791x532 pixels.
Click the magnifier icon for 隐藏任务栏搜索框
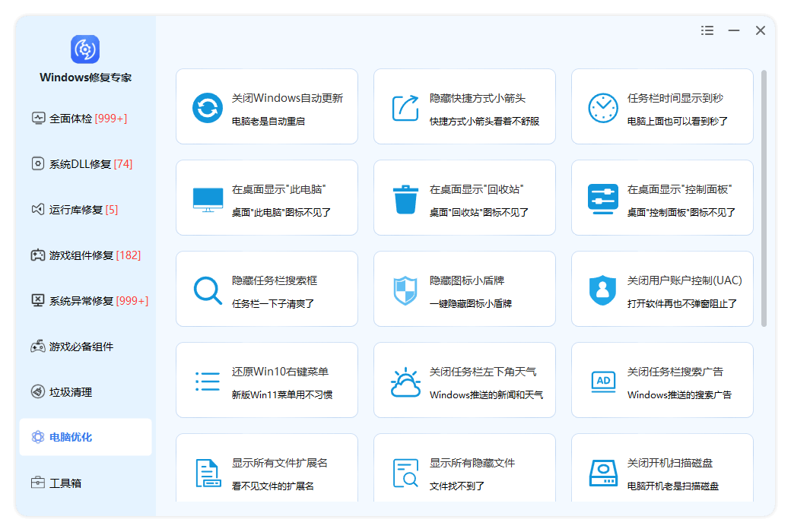pos(208,290)
